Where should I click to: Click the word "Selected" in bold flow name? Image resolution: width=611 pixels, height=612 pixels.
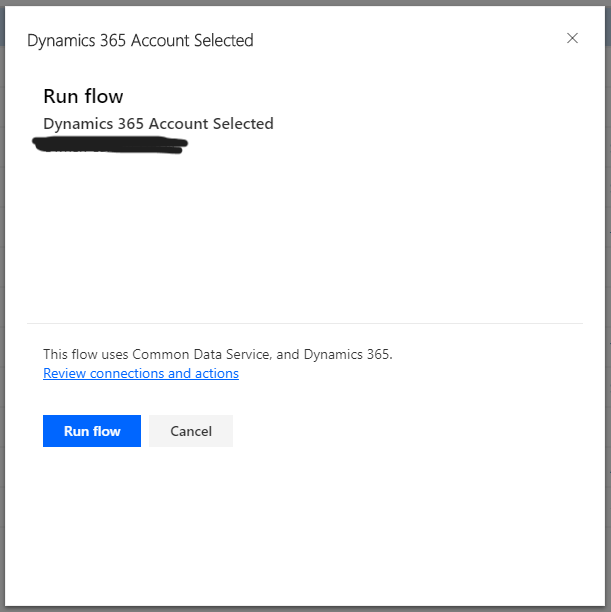click(x=241, y=124)
